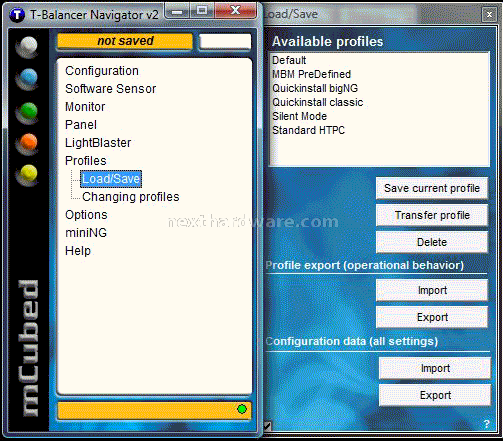Screen dimensions: 503x441
Task: Click the Delete profile button
Action: (432, 242)
